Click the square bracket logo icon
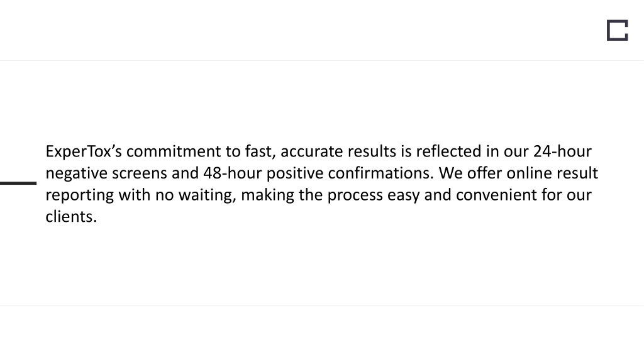The image size is (644, 362). coord(618,30)
